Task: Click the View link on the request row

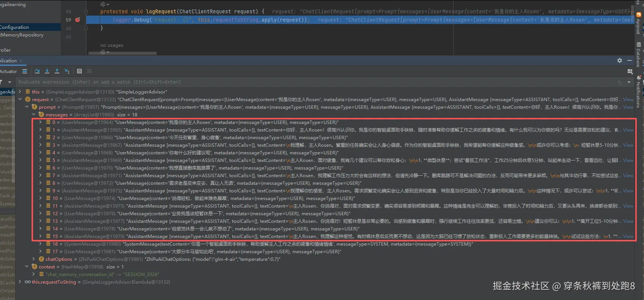Action: (x=628, y=100)
